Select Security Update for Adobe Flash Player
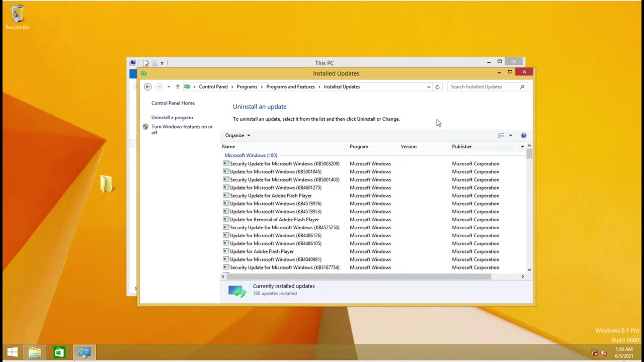644x362 pixels. tap(373, 196)
